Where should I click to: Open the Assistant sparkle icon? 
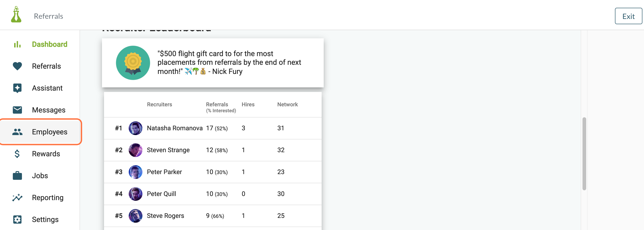(17, 88)
